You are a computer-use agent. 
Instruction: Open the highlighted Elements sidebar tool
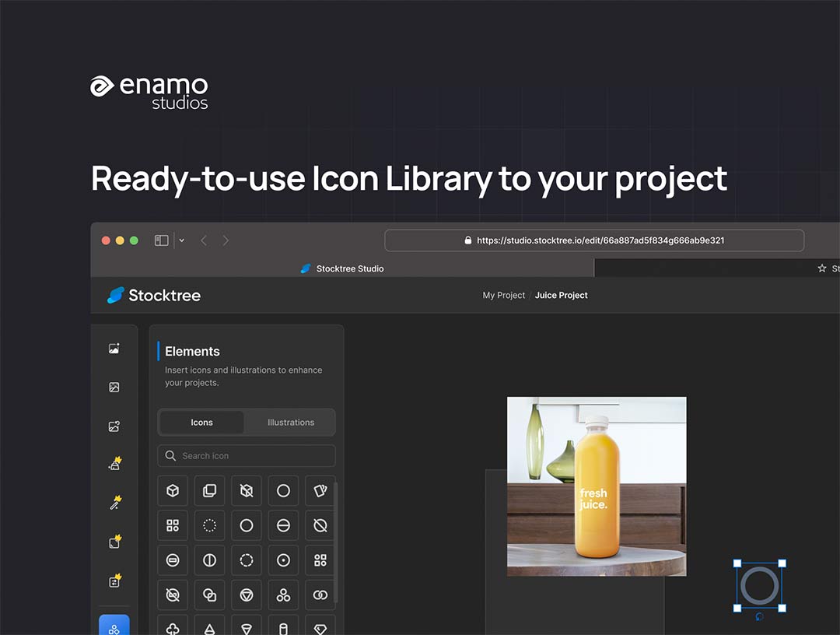[x=114, y=626]
